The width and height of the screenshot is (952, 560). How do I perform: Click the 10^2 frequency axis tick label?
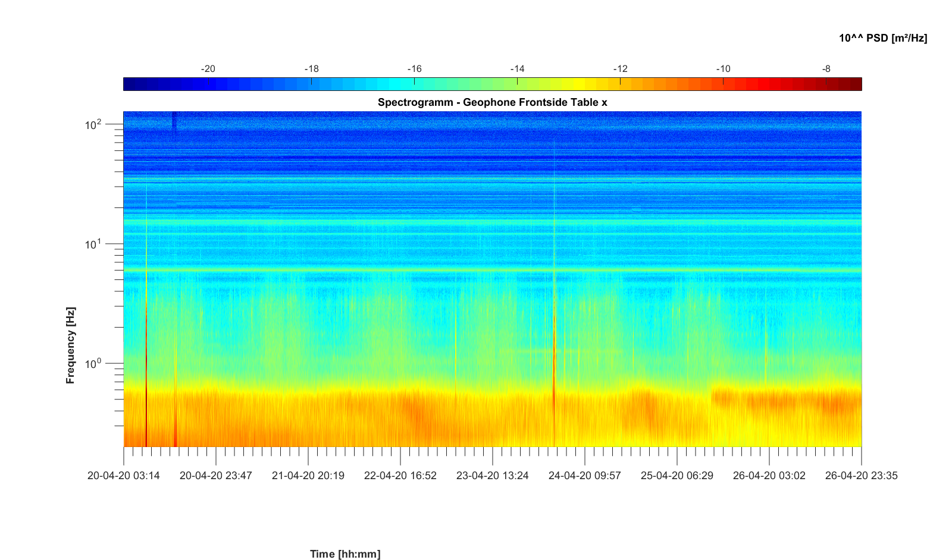point(93,125)
